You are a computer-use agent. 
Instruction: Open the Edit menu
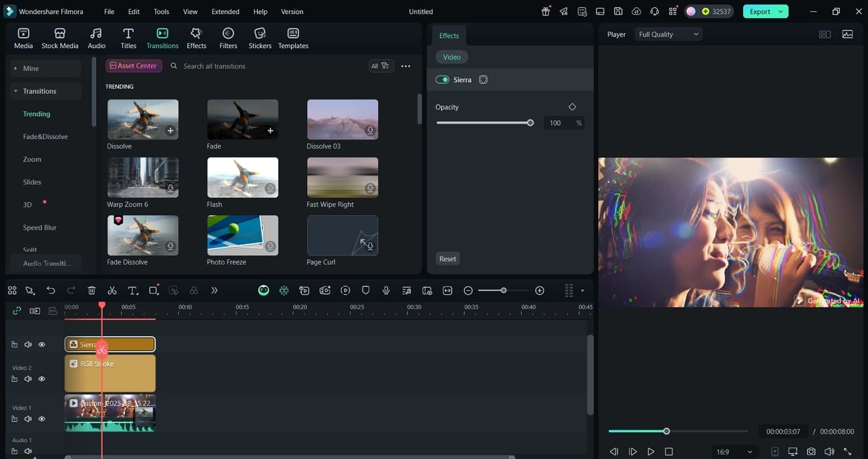(x=134, y=11)
